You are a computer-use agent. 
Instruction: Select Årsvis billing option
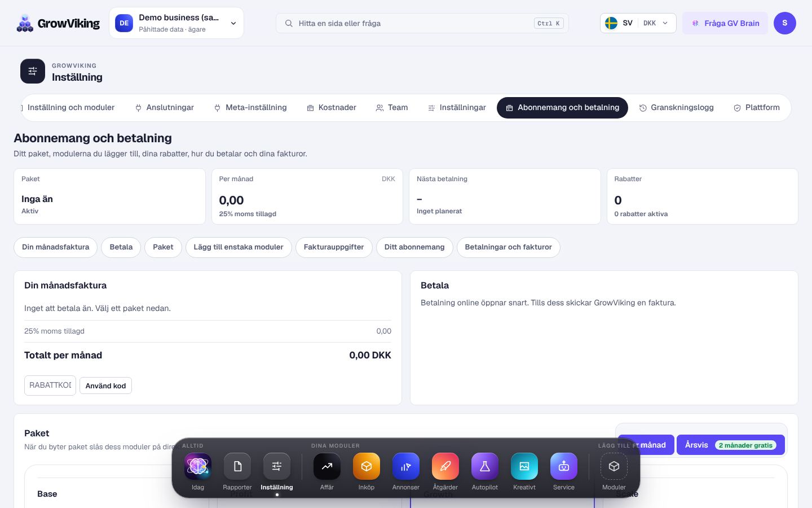tap(731, 445)
